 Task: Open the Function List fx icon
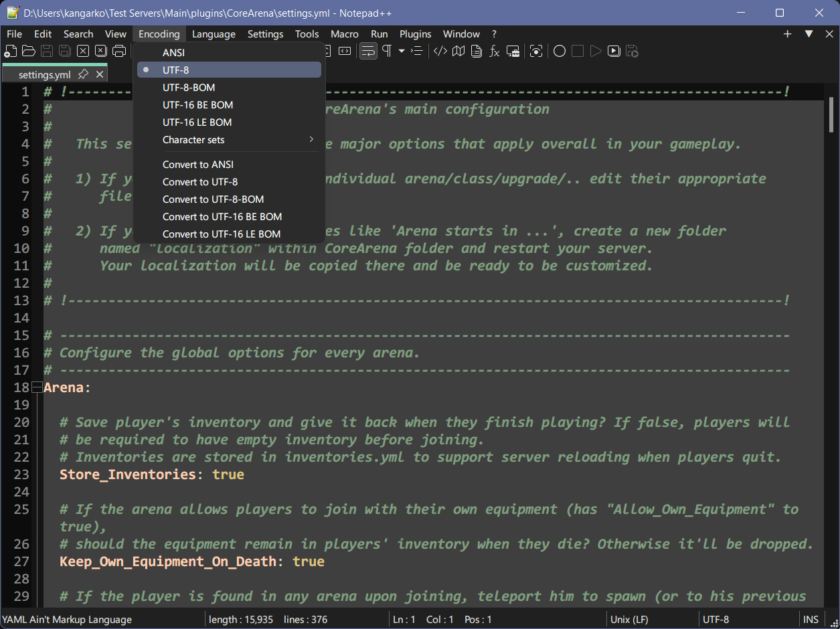pyautogui.click(x=495, y=51)
